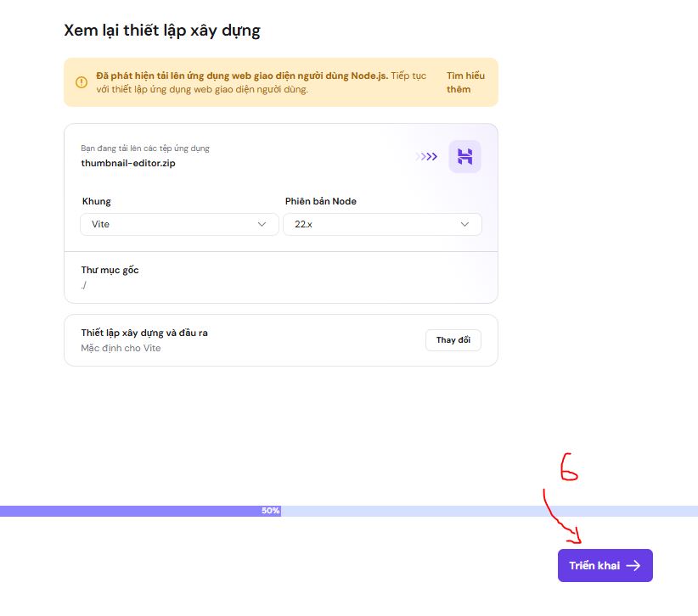
Task: Click the Triển khai deploy button
Action: click(x=605, y=565)
